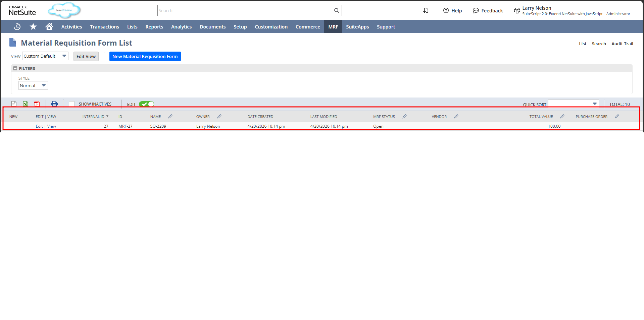This screenshot has height=320, width=644.
Task: Open the Lists menu
Action: [x=132, y=27]
